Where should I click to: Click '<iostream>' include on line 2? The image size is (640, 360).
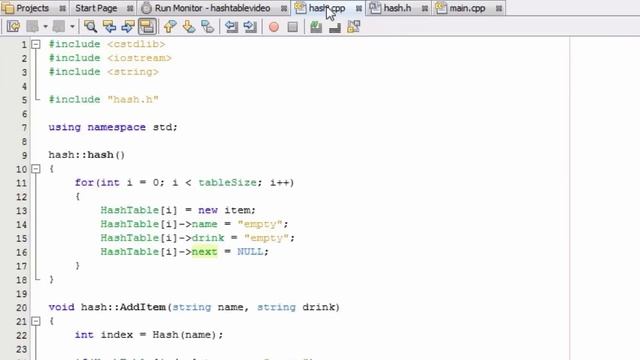click(139, 58)
